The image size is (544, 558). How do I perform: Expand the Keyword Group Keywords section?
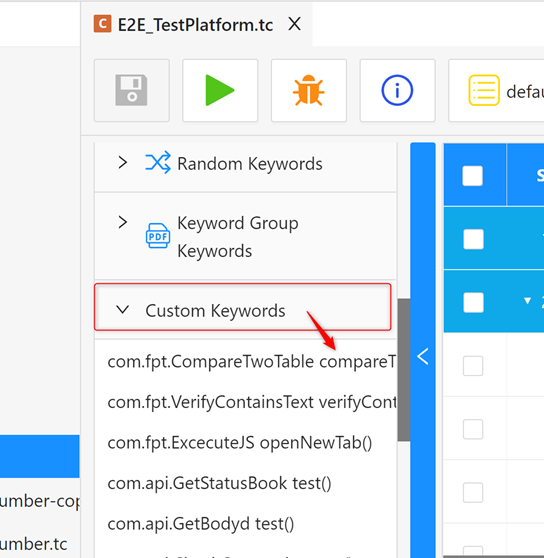[123, 222]
